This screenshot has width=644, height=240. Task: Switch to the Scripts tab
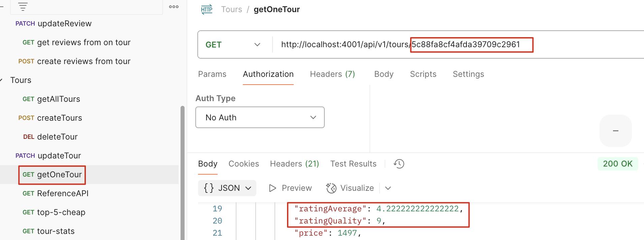[423, 74]
